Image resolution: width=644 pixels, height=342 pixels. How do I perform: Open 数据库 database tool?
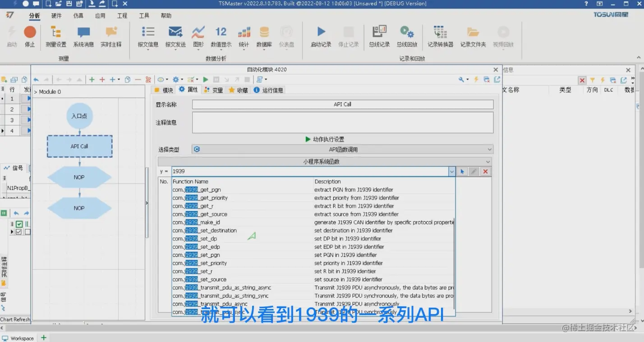(264, 36)
